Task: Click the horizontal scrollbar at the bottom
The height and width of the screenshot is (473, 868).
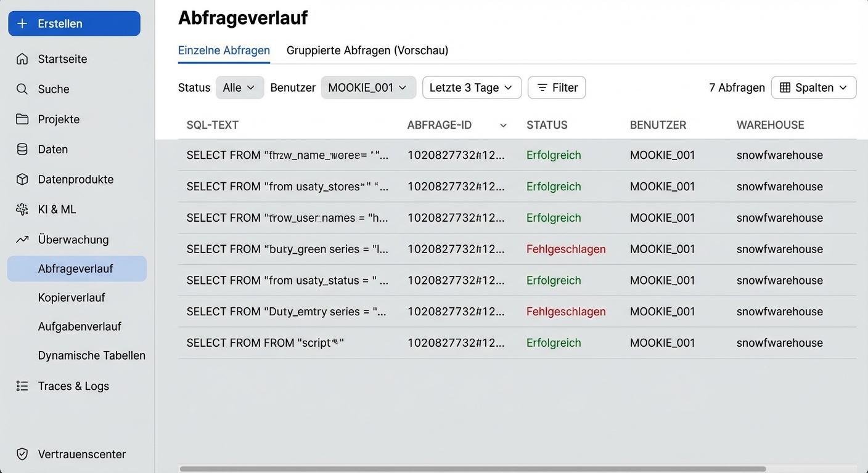Action: [472, 469]
